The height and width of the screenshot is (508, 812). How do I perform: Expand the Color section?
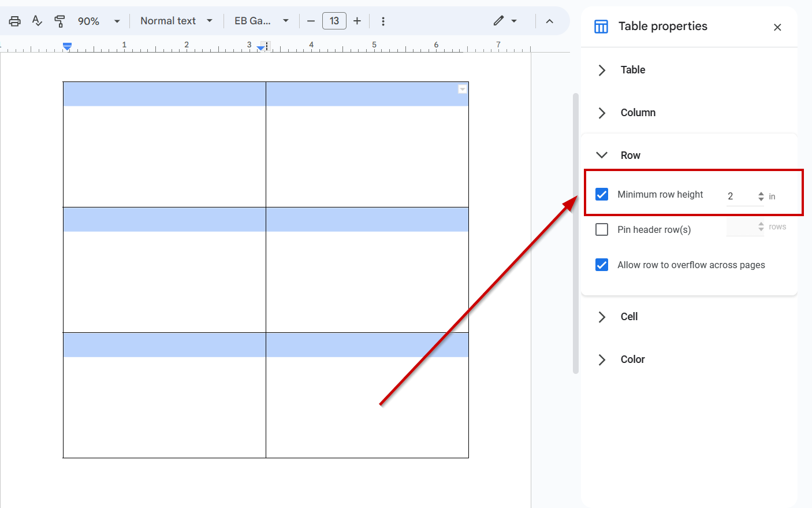coord(601,359)
